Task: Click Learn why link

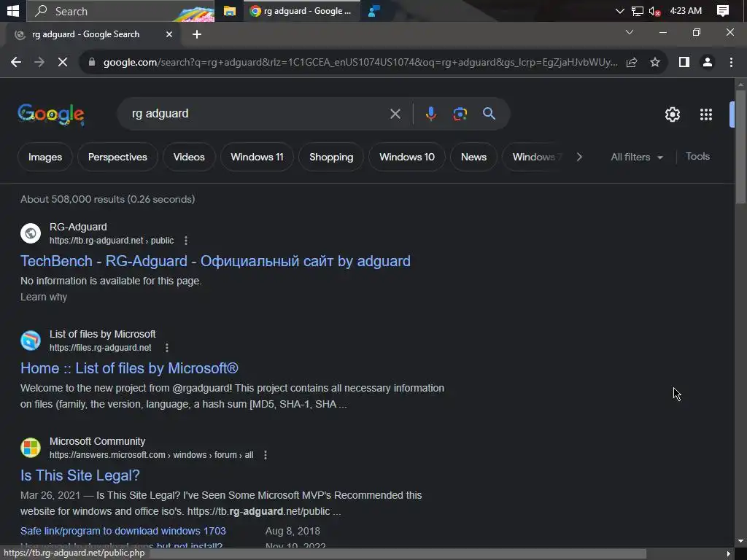Action: tap(44, 297)
